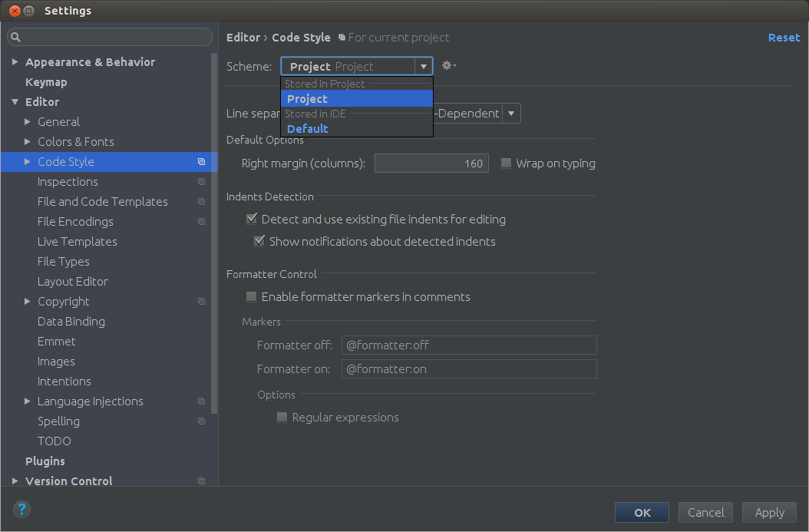Open the Line separator dropdown arrow
The image size is (809, 532).
[x=511, y=114]
